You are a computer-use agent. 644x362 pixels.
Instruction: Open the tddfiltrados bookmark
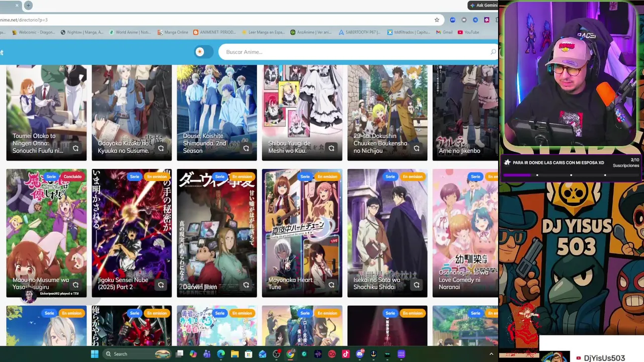409,32
